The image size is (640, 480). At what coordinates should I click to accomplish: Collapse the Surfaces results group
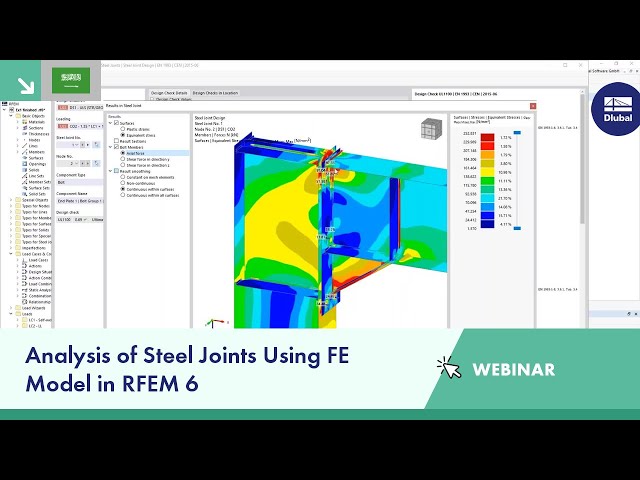click(111, 123)
